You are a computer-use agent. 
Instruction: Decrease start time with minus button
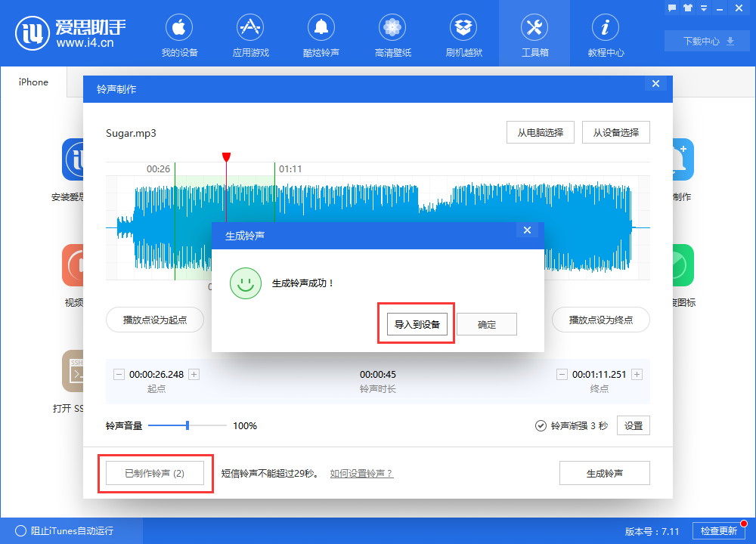pyautogui.click(x=119, y=374)
